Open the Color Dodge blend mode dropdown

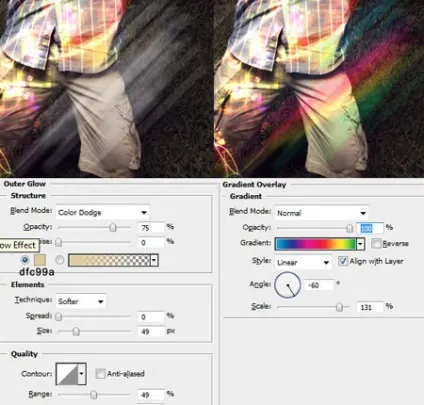(x=103, y=212)
